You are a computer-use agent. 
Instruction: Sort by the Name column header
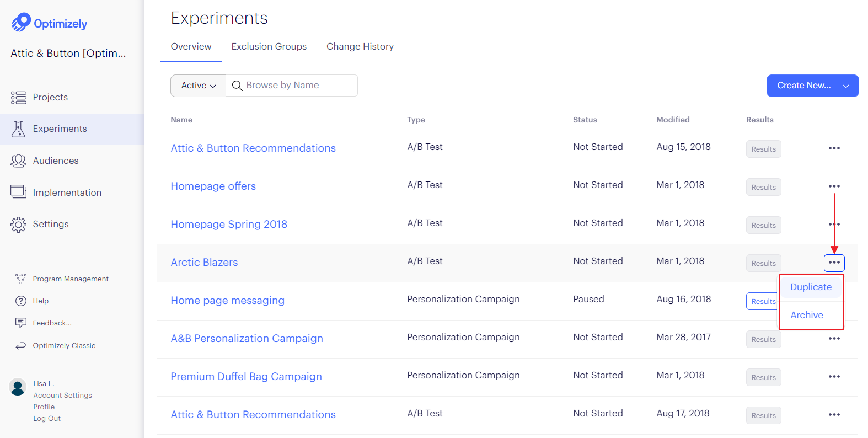coord(181,120)
